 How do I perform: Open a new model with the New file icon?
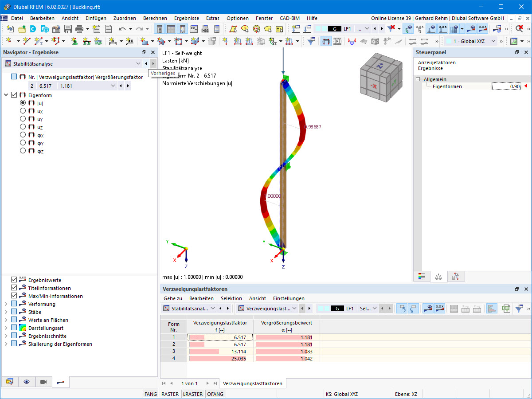(x=10, y=28)
